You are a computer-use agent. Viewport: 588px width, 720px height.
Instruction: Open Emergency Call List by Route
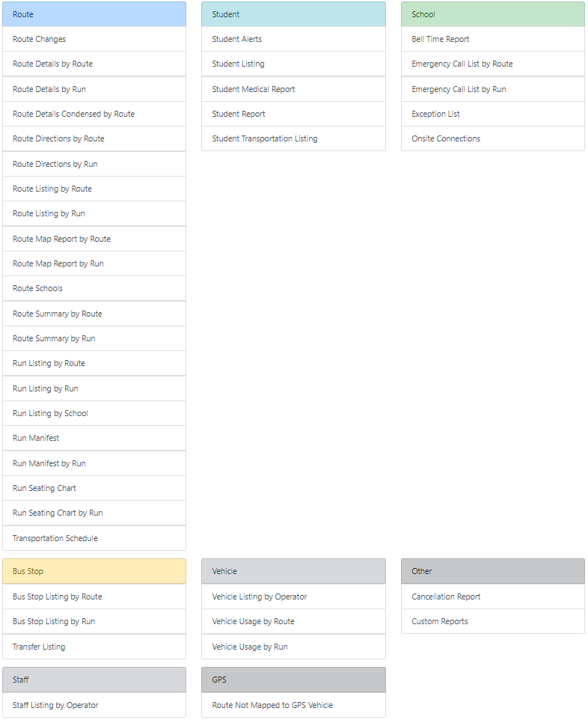tap(462, 64)
